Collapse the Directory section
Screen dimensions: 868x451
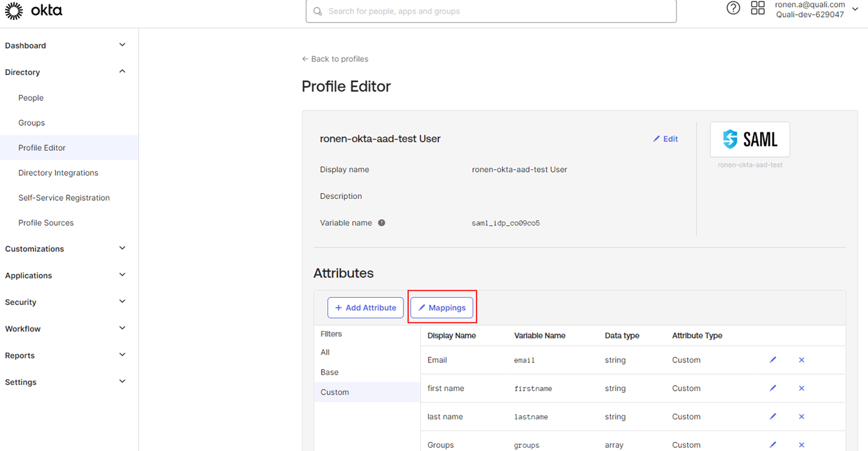122,71
